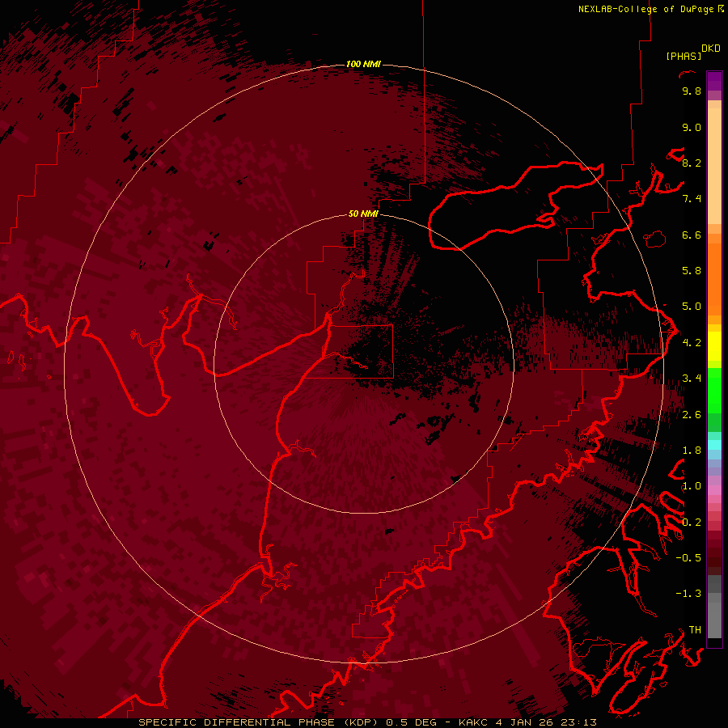Viewport: 728px width, 728px height.
Task: Click the -1.3 color scale value
Action: pos(688,594)
